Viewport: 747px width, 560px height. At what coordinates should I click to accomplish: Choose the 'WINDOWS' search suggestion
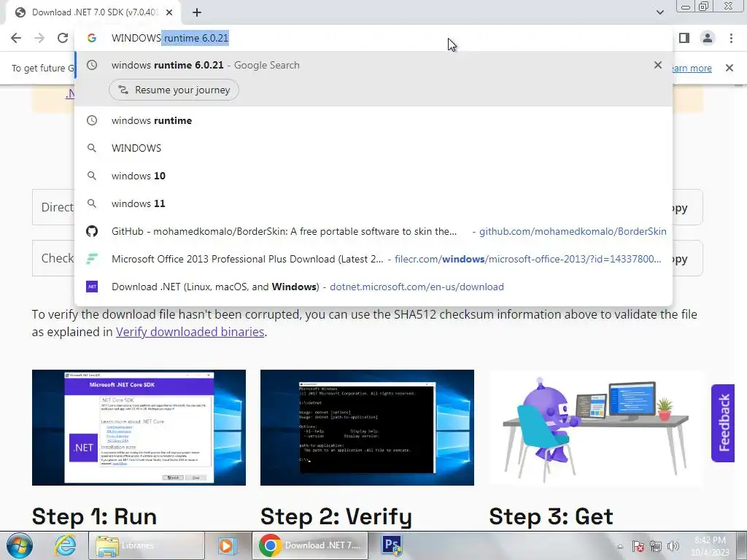tap(373, 148)
